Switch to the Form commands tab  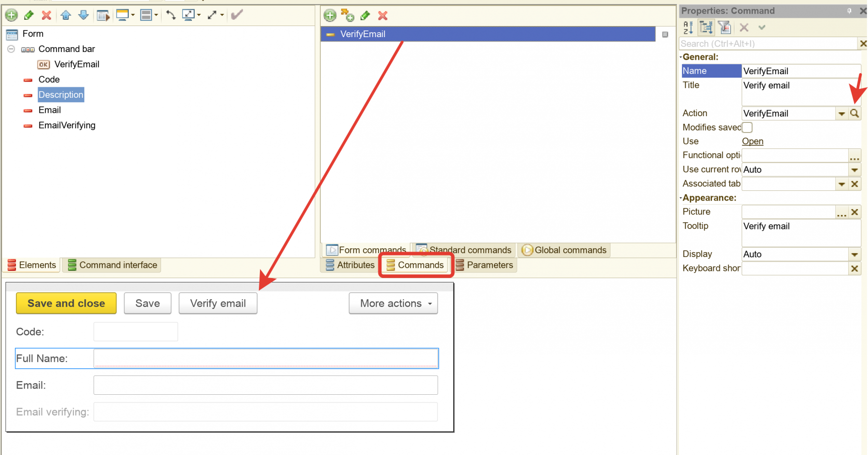tap(366, 250)
